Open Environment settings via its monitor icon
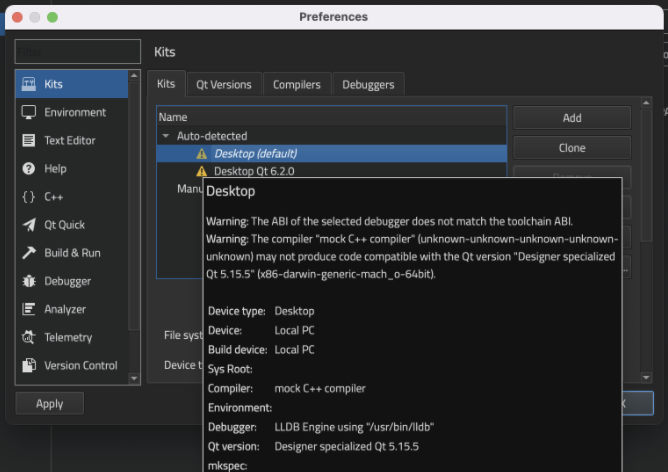The width and height of the screenshot is (668, 472). [x=29, y=112]
